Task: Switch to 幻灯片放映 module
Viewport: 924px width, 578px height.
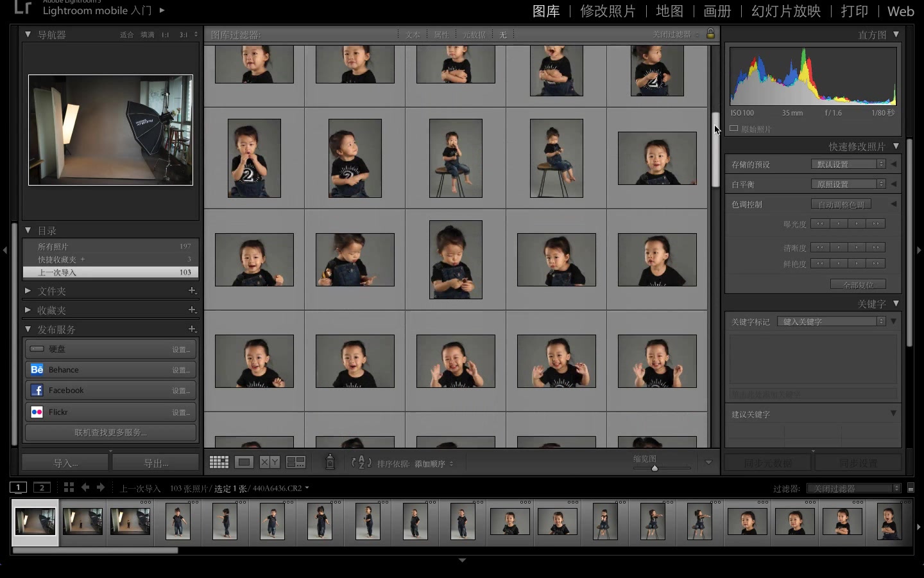Action: point(786,11)
